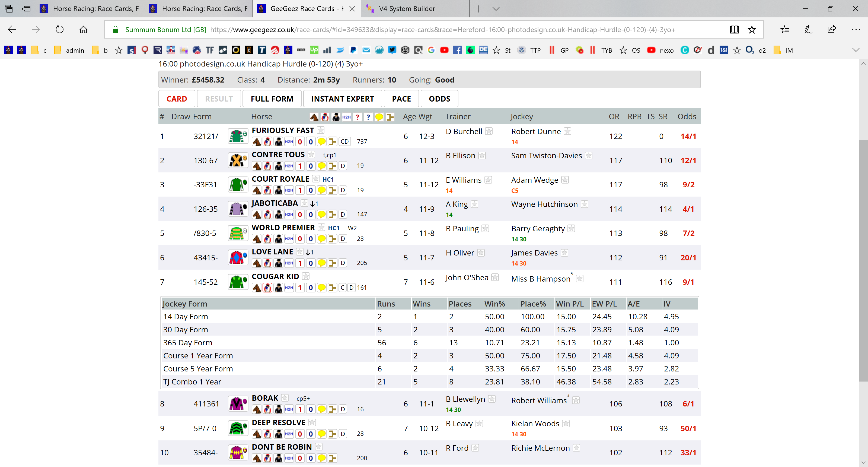
Task: Open the reading view book icon
Action: 734,30
